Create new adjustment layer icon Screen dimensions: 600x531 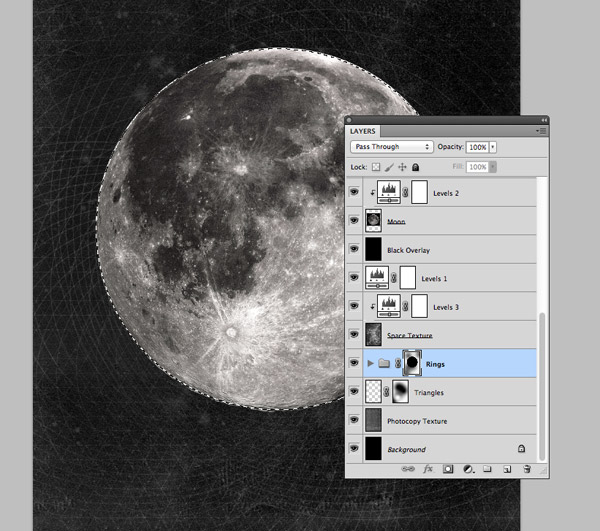point(467,468)
